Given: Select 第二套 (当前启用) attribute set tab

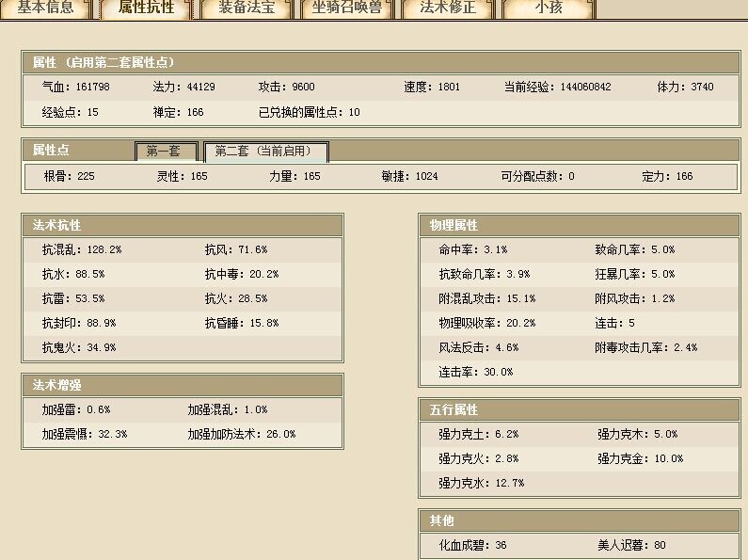Looking at the screenshot, I should (265, 152).
